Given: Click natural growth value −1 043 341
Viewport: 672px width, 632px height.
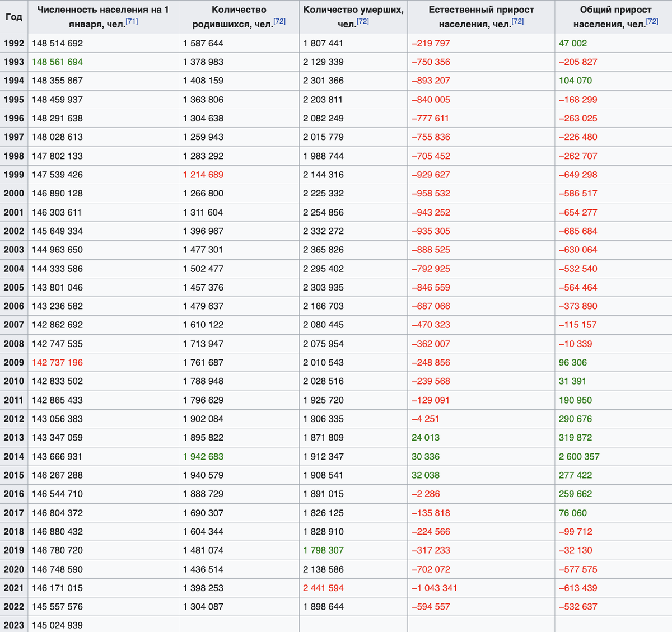Looking at the screenshot, I should click(x=434, y=588).
